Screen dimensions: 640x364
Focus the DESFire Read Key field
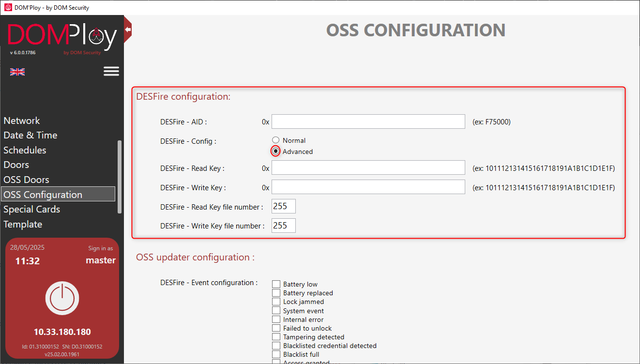point(368,168)
